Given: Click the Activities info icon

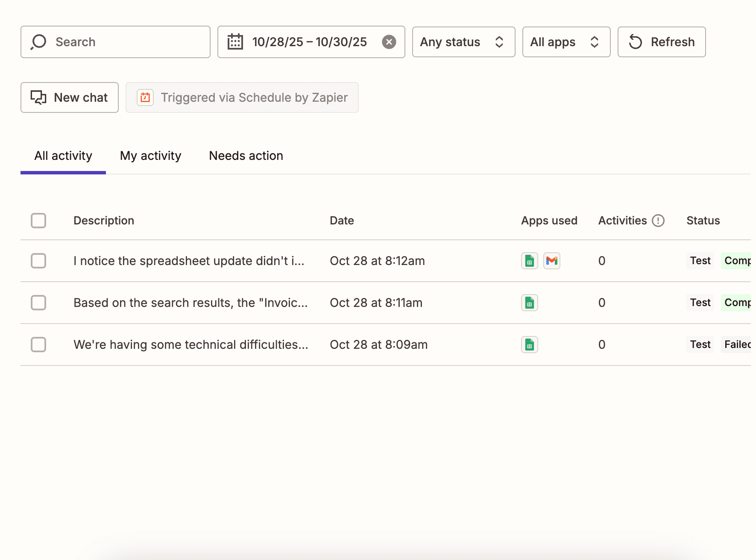Looking at the screenshot, I should [x=658, y=221].
